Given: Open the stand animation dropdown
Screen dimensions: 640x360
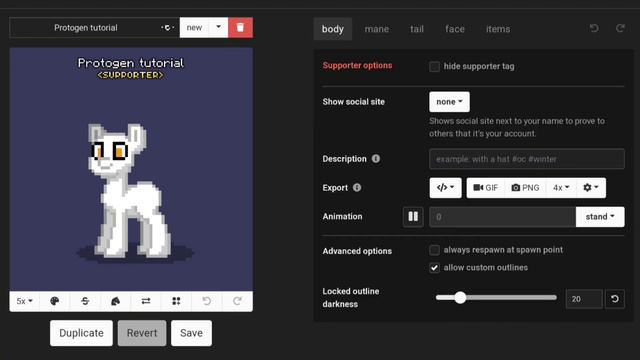Looking at the screenshot, I should [600, 217].
